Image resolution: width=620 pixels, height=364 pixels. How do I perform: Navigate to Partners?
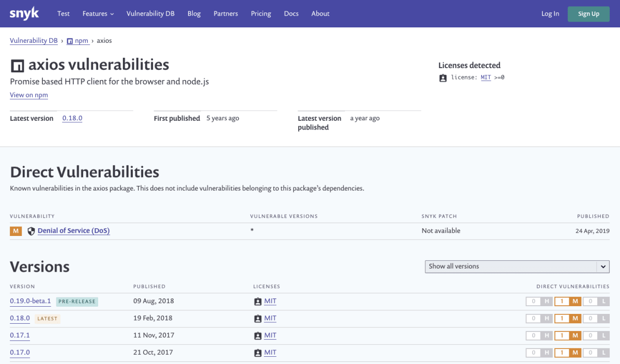[226, 13]
